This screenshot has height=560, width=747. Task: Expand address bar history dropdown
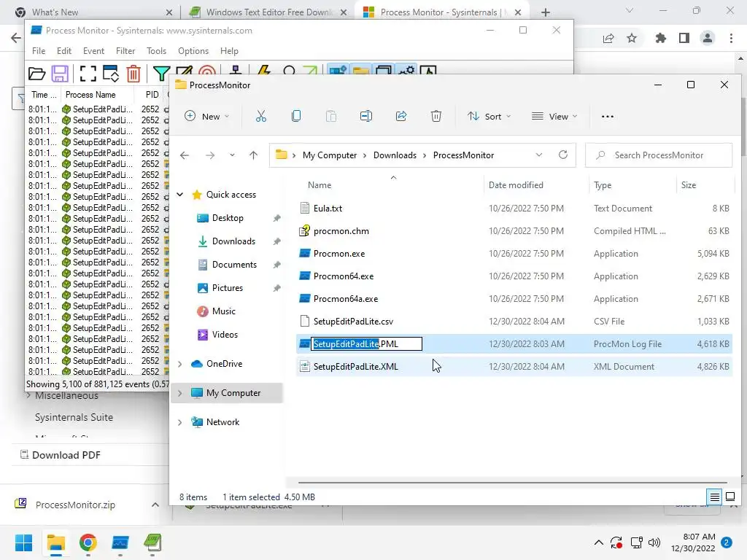tap(539, 155)
